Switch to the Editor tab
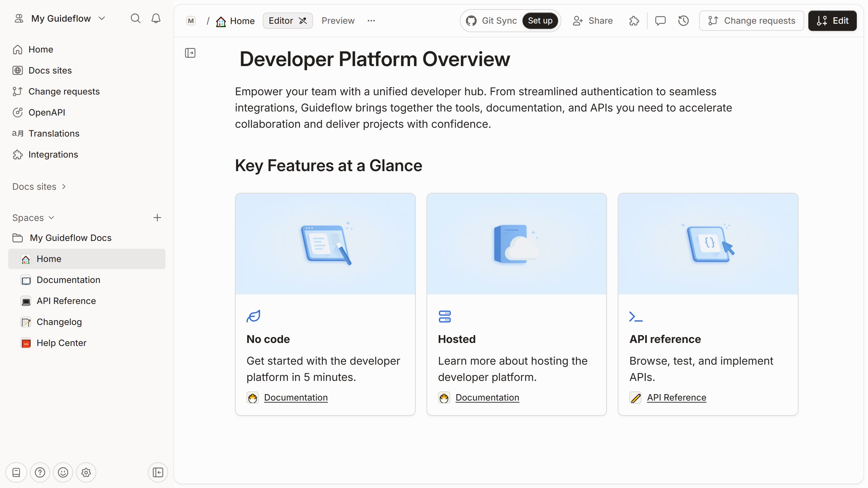 (x=288, y=21)
